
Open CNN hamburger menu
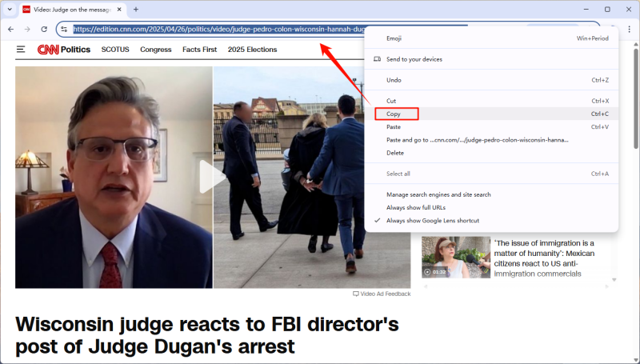(21, 50)
